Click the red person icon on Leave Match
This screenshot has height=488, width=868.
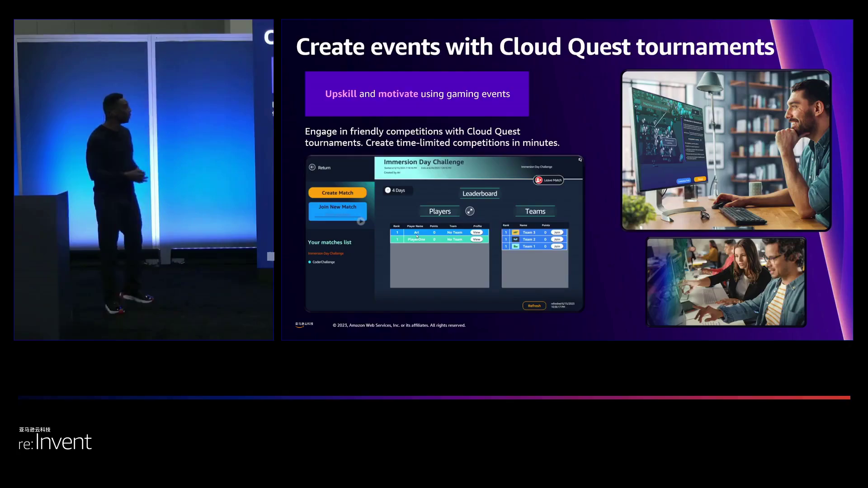coord(538,180)
